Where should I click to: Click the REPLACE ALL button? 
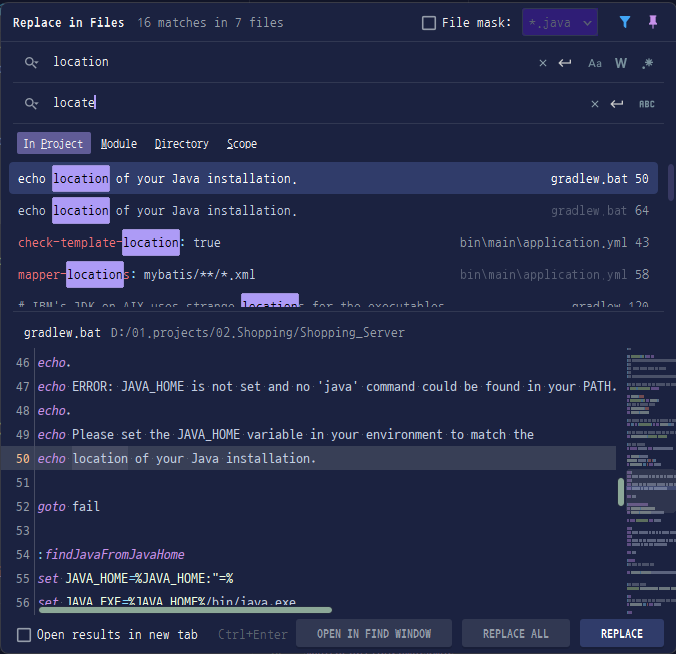click(516, 633)
